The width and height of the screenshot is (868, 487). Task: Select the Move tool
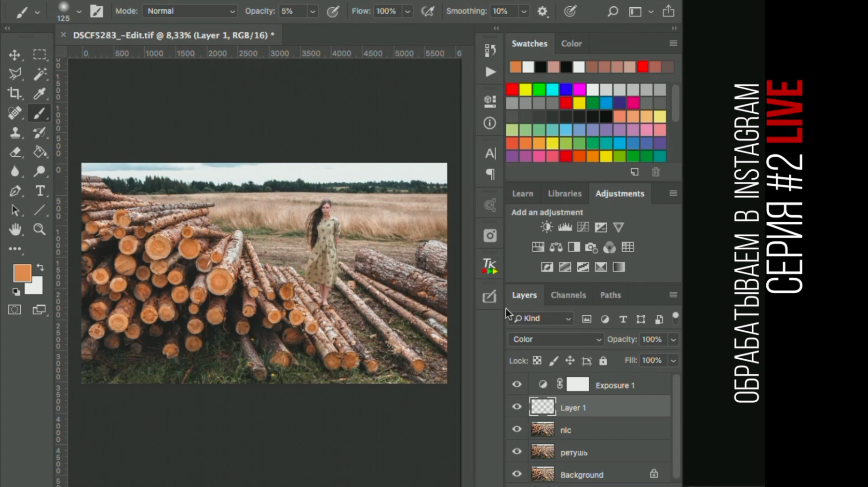coord(14,55)
